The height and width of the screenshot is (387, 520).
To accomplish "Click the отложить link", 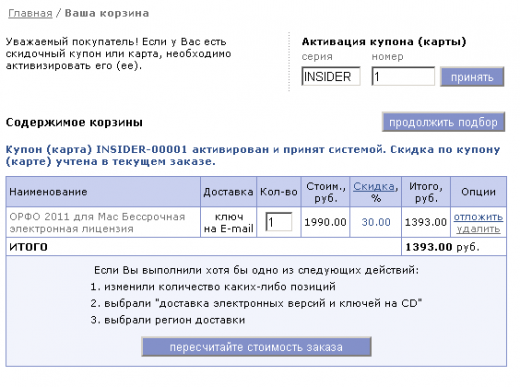I will point(478,217).
